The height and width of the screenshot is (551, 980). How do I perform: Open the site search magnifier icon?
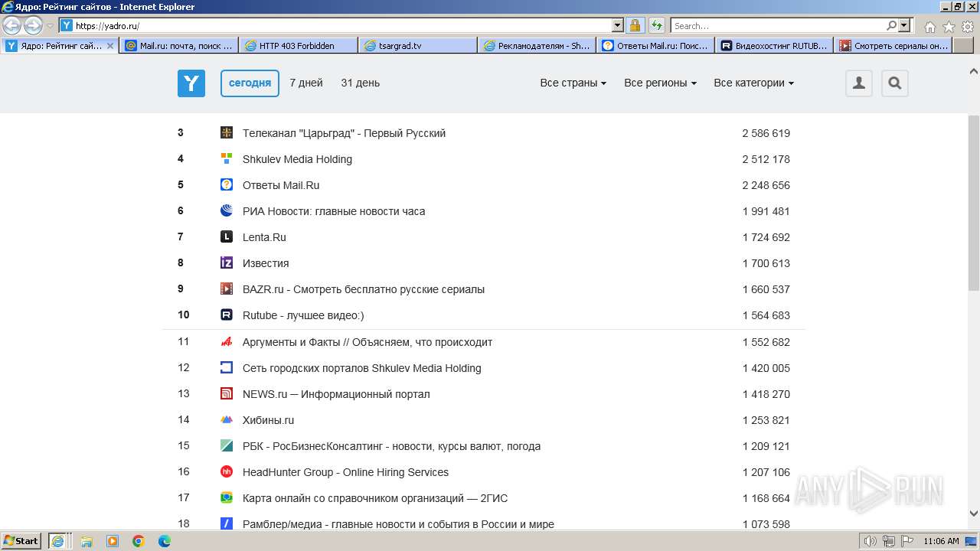click(895, 83)
